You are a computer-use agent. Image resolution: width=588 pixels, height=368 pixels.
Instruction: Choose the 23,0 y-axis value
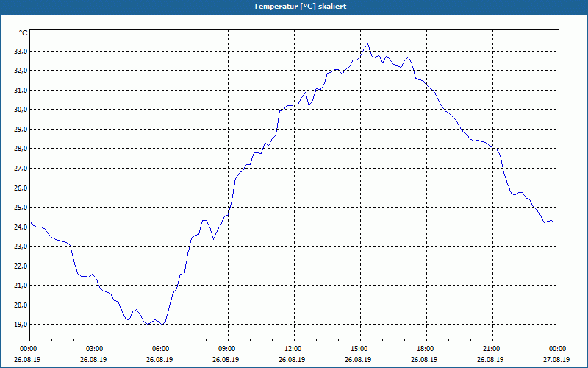pos(21,247)
